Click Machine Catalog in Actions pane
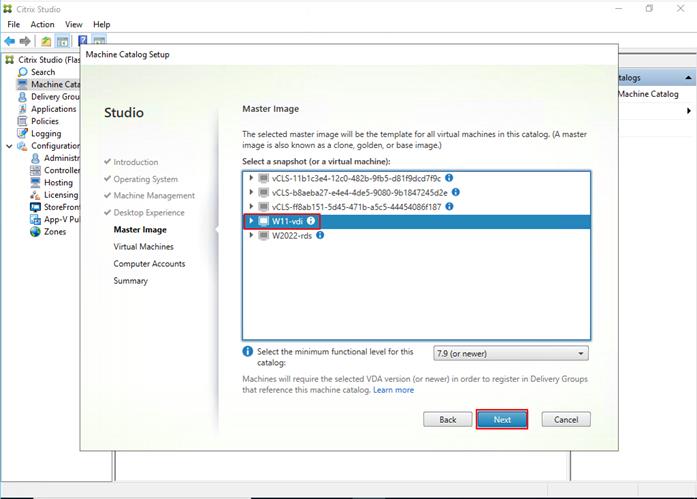 (x=648, y=94)
